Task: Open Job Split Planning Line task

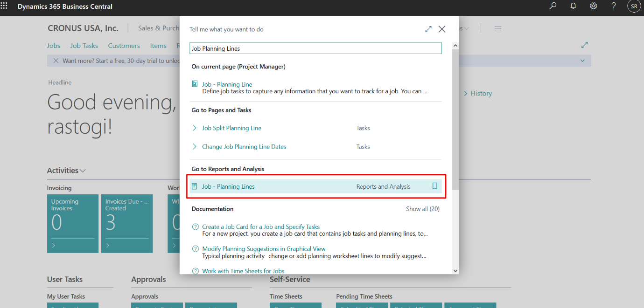Action: [231, 128]
